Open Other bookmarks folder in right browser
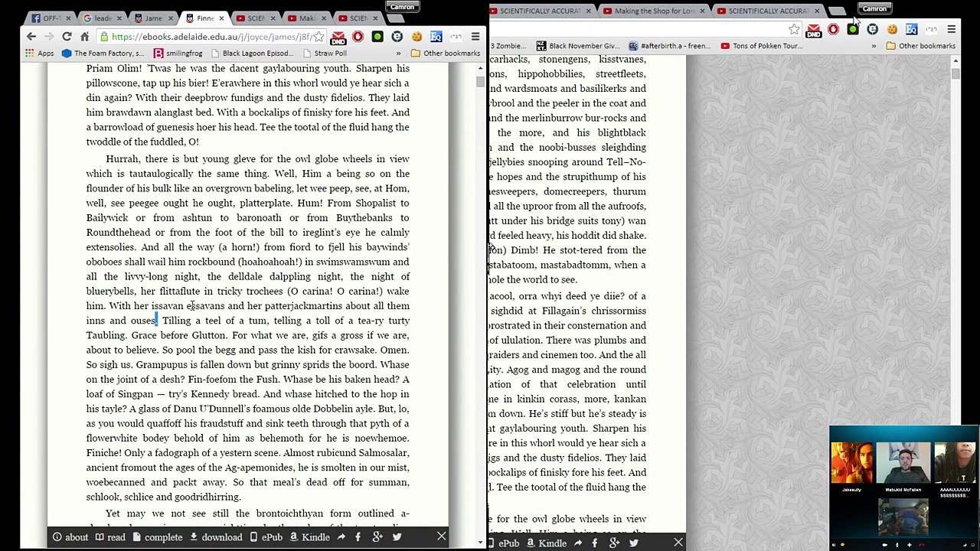This screenshot has width=980, height=551. pyautogui.click(x=921, y=46)
